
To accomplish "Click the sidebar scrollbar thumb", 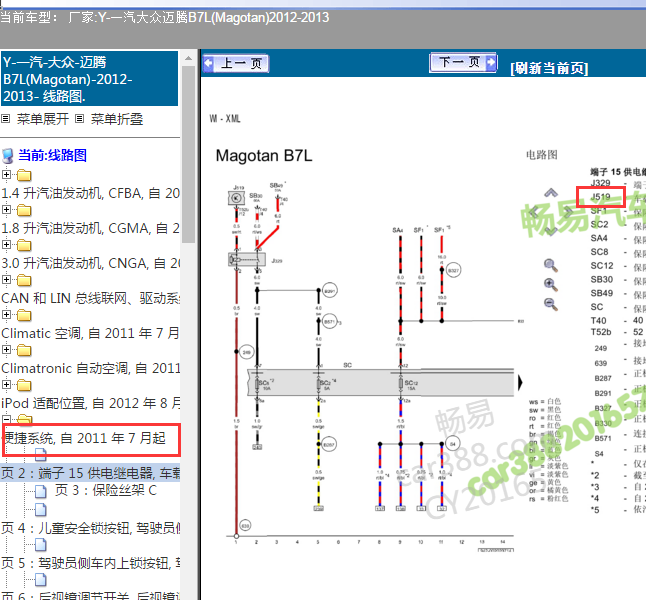I will tap(188, 154).
